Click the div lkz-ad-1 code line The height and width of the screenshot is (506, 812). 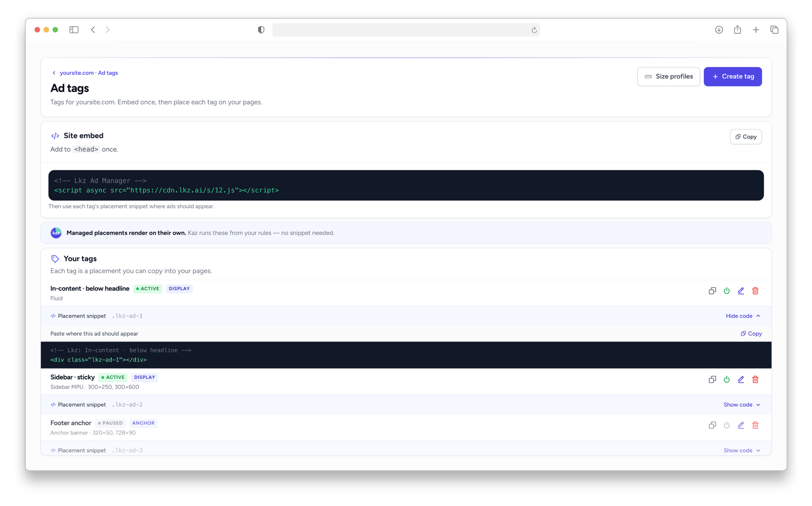[98, 360]
